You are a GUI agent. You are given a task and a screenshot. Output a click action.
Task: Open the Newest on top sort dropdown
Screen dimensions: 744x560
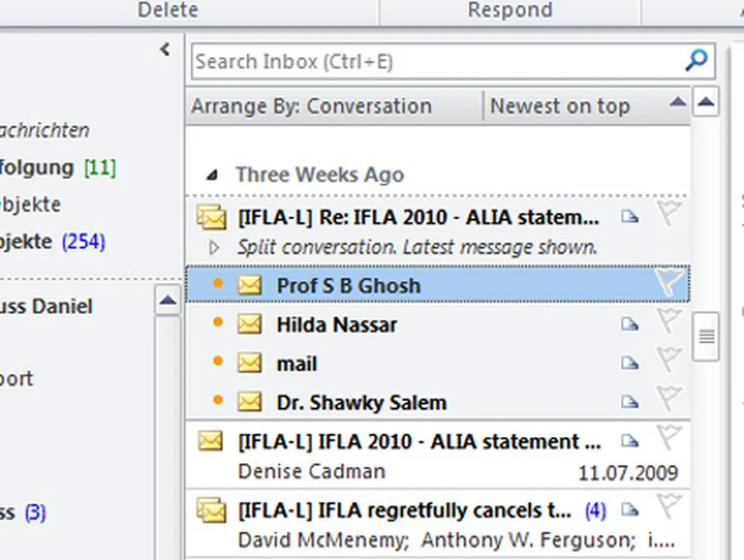tap(559, 105)
